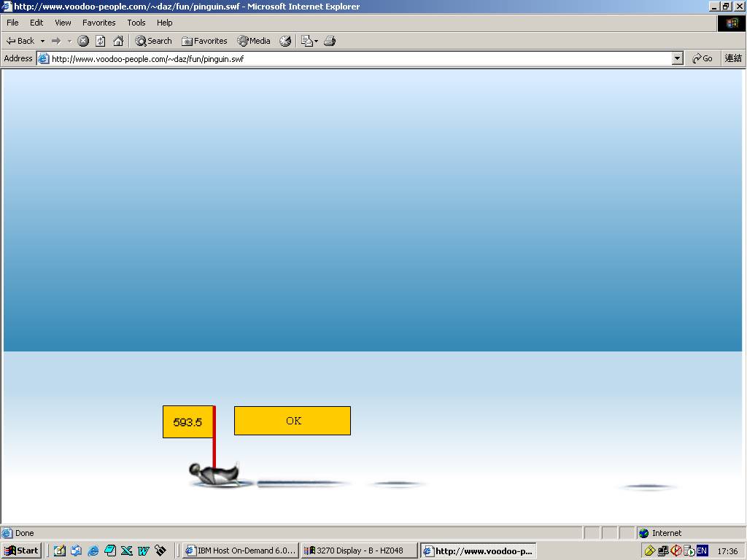
Task: Open the notepad-like quick launch icon
Action: [110, 551]
